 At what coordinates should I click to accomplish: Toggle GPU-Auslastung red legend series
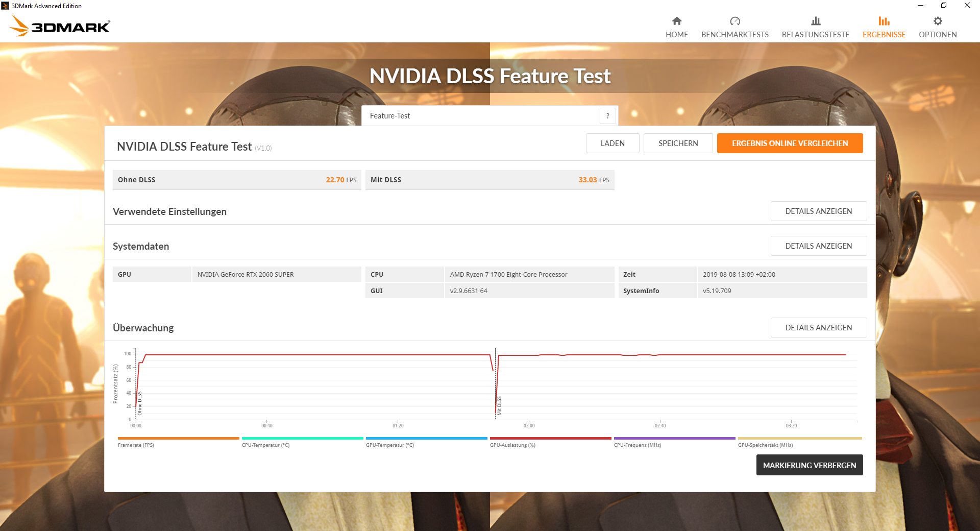click(x=550, y=442)
